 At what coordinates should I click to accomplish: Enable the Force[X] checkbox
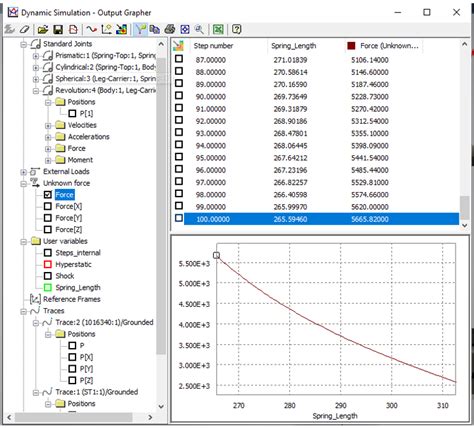[x=48, y=206]
